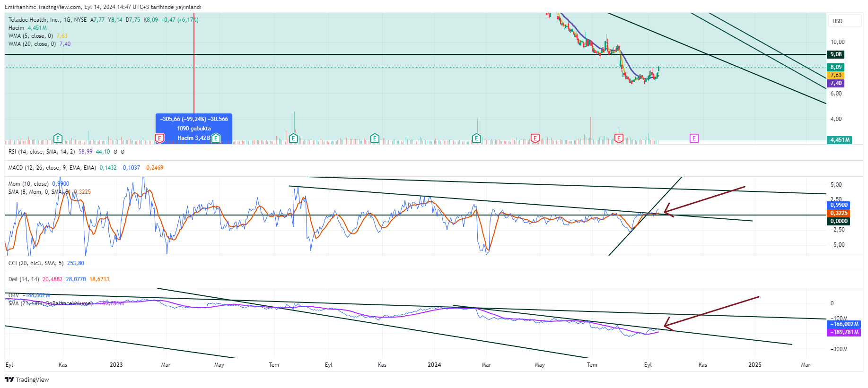Click the green earnings E marker inside blue measurement box
868x388 pixels.
coord(216,138)
